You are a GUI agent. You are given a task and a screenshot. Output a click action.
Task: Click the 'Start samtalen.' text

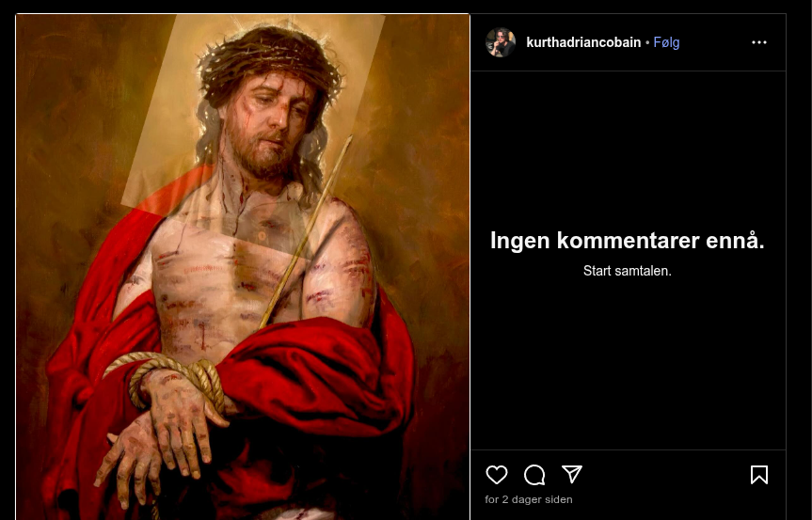click(628, 271)
